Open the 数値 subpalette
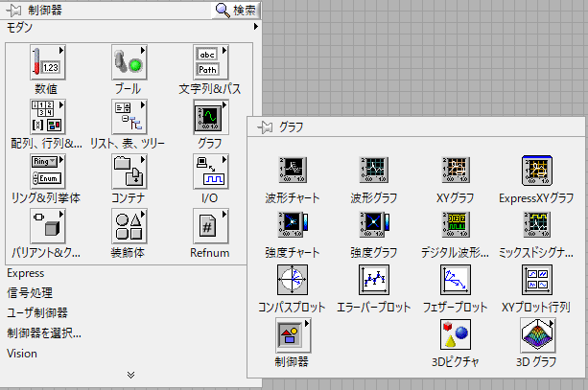Viewport: 588px width, 390px height. coord(45,63)
